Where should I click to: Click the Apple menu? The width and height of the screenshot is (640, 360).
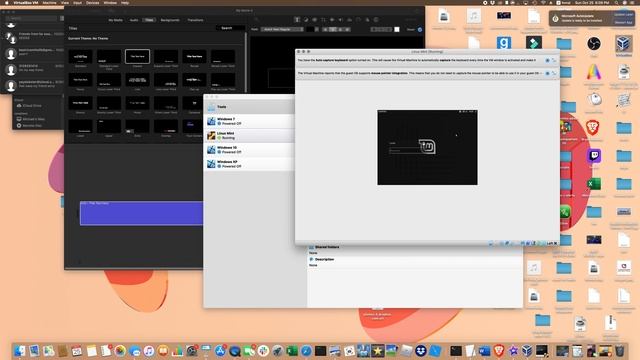pos(7,2)
